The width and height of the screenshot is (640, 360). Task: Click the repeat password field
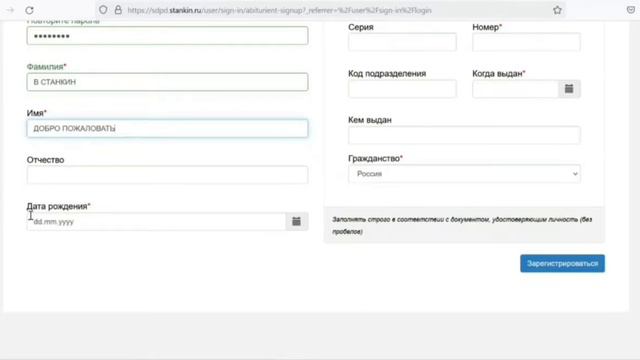pyautogui.click(x=167, y=36)
